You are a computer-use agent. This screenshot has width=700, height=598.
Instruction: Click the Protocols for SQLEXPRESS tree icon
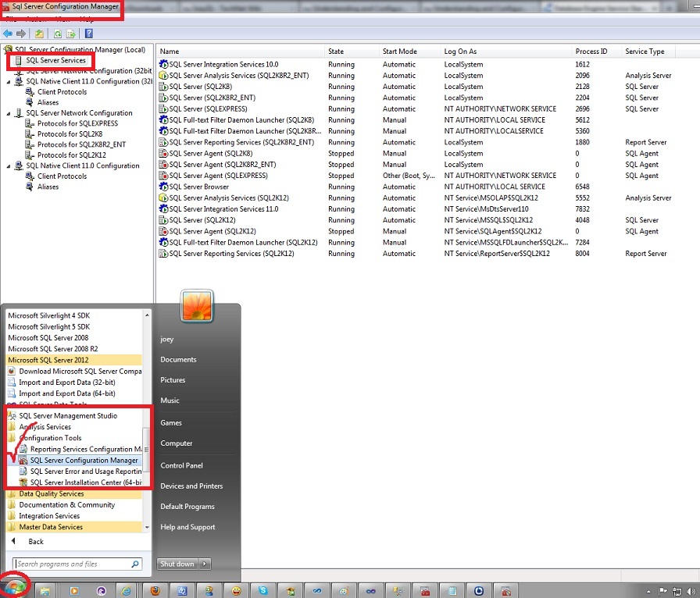click(30, 123)
